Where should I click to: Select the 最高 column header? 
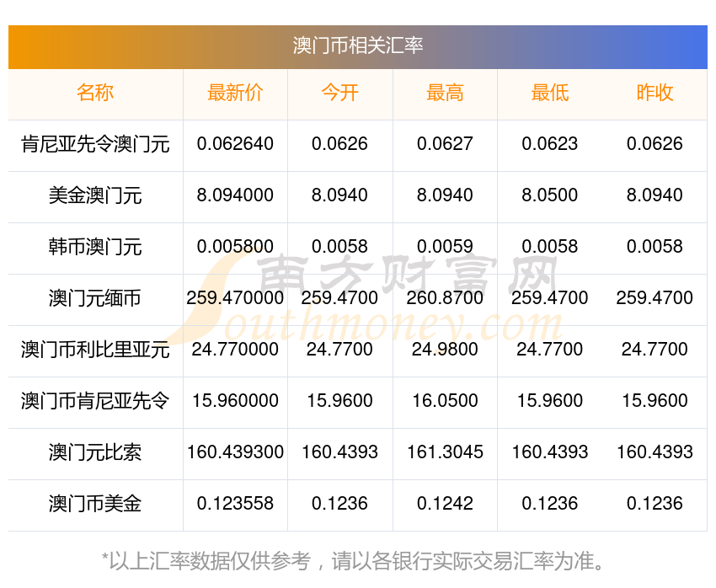tap(445, 93)
